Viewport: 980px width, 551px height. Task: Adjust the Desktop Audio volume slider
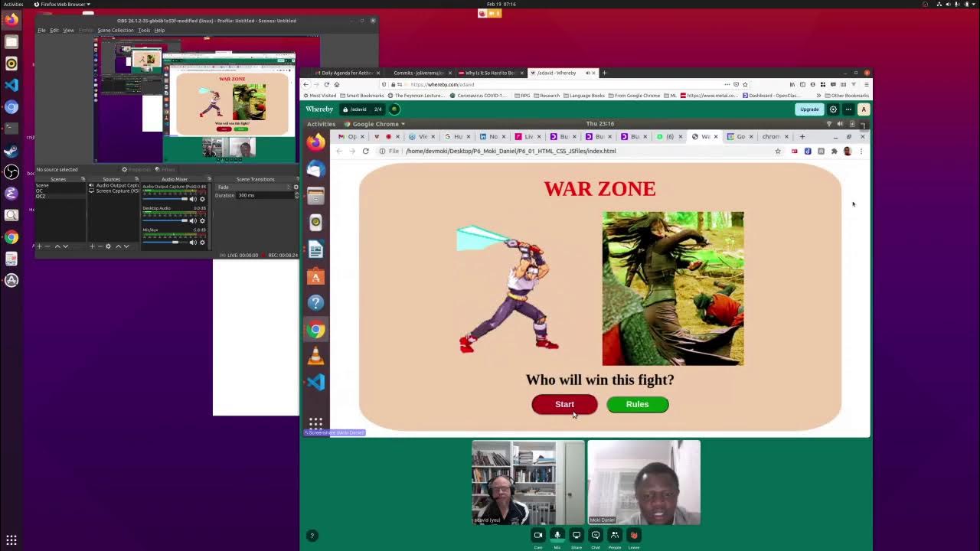tap(165, 220)
